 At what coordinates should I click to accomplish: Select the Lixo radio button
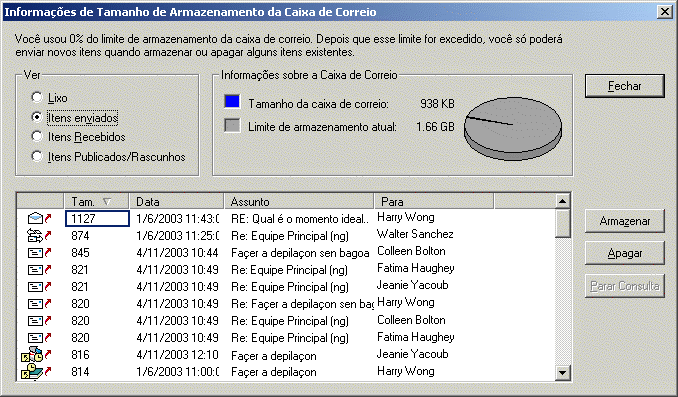[x=37, y=97]
